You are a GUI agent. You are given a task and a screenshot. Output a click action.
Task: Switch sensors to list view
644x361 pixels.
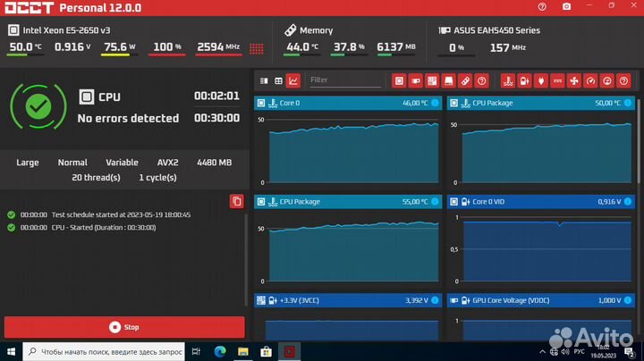264,80
